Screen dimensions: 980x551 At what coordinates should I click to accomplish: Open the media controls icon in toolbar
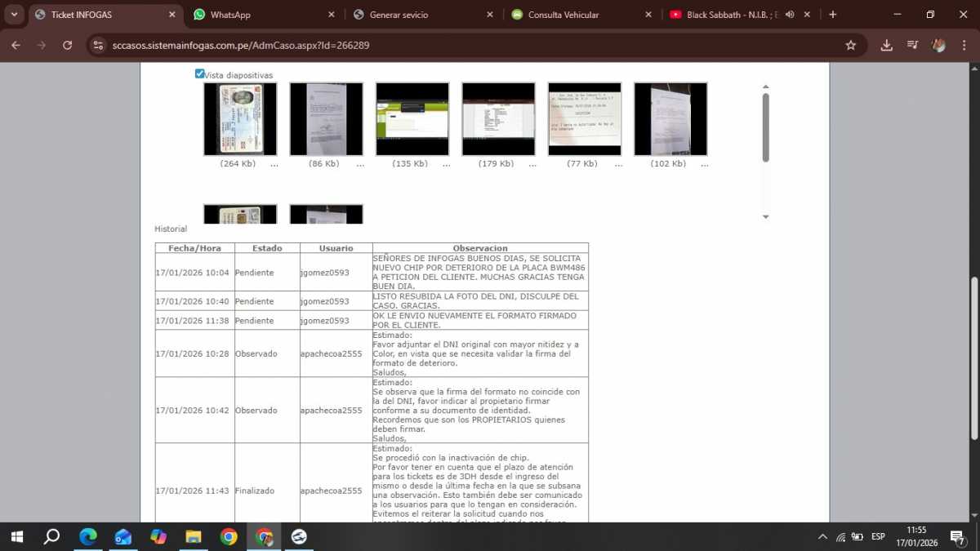(x=913, y=46)
